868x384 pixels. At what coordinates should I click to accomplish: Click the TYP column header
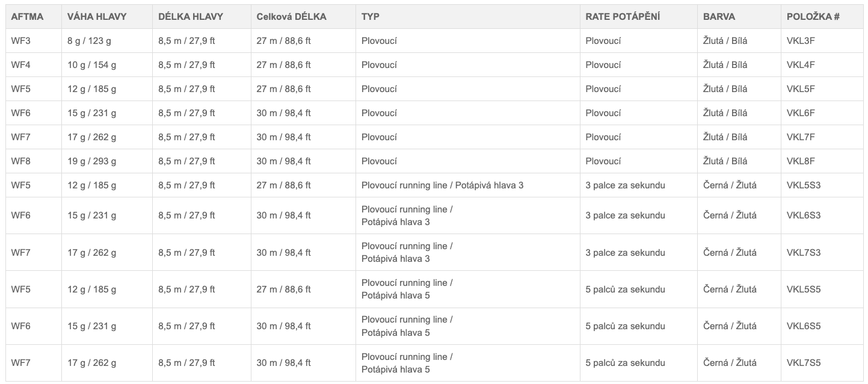(x=371, y=17)
